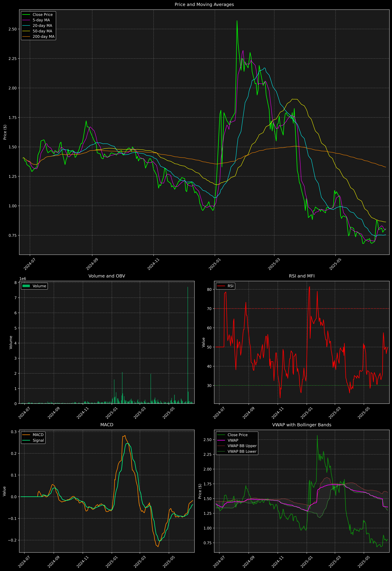Screen dimensions: 392x571
Task: Select the orange 'MACD' legend label
Action: (x=38, y=435)
